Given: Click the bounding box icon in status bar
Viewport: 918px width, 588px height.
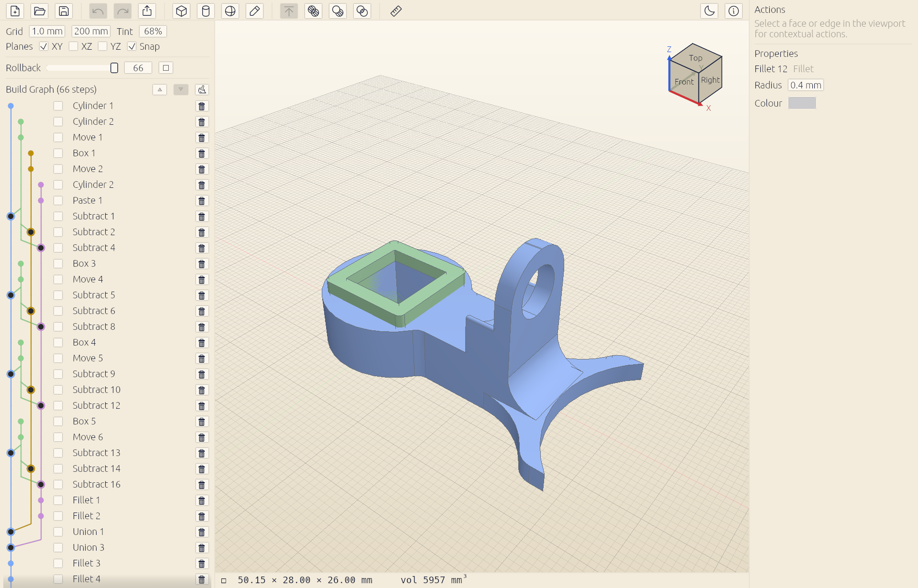Looking at the screenshot, I should coord(223,580).
